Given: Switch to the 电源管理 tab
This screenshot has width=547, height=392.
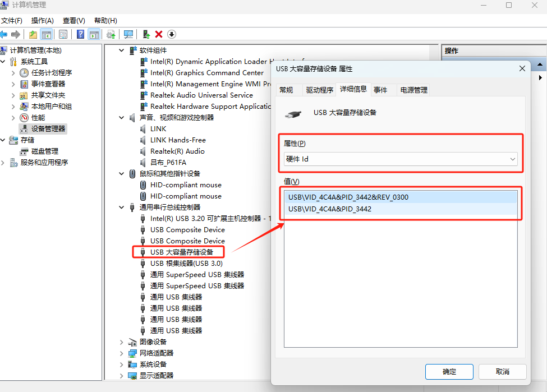Looking at the screenshot, I should click(x=413, y=90).
